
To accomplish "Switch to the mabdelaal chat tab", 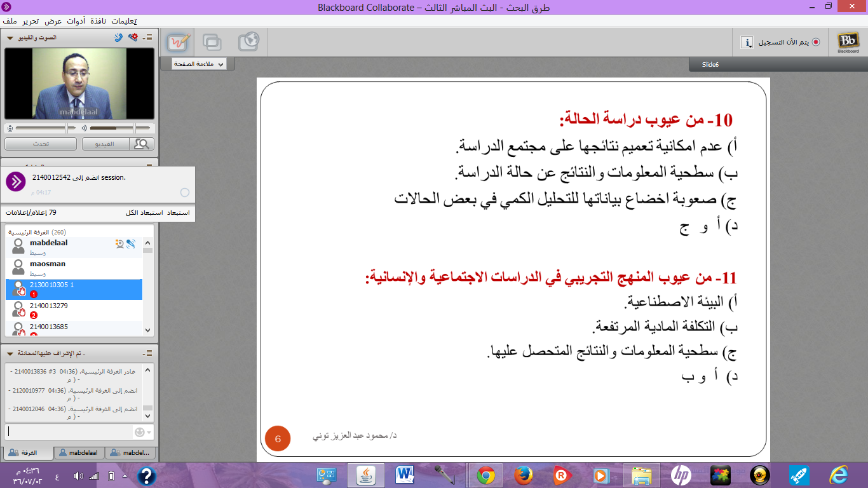I will [x=79, y=453].
